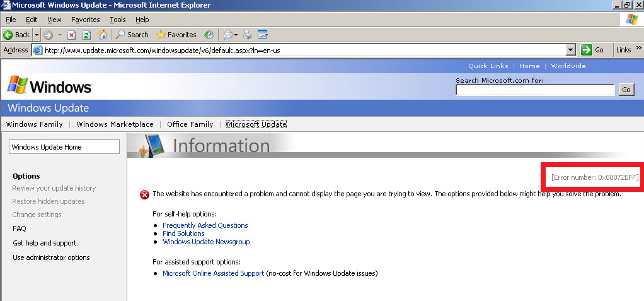Open Frequently Asked Questions link
This screenshot has width=644, height=301.
tap(205, 225)
